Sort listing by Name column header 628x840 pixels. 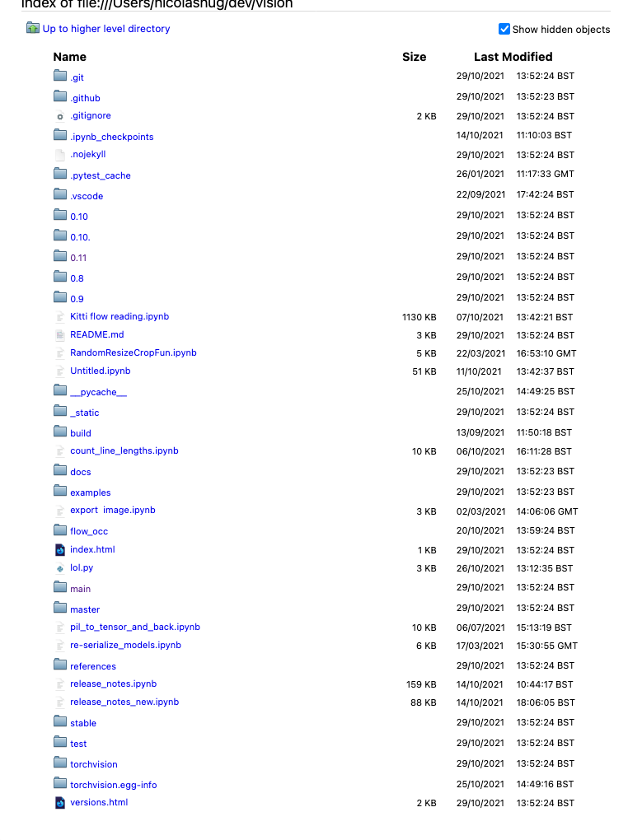(x=70, y=57)
